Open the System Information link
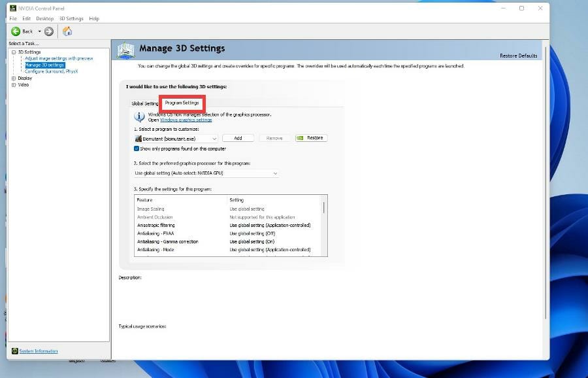The height and width of the screenshot is (378, 588). point(39,351)
